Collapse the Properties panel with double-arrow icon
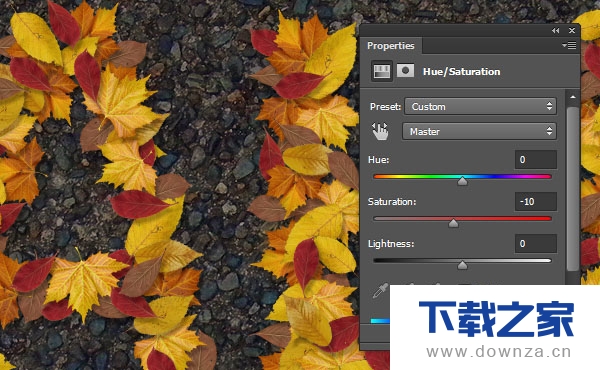The image size is (600, 370). click(556, 31)
